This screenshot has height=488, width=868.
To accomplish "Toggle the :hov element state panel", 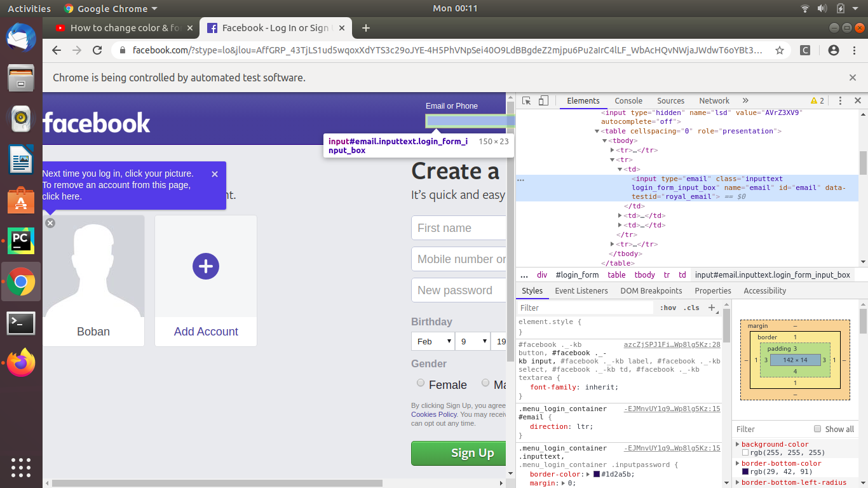I will point(668,308).
